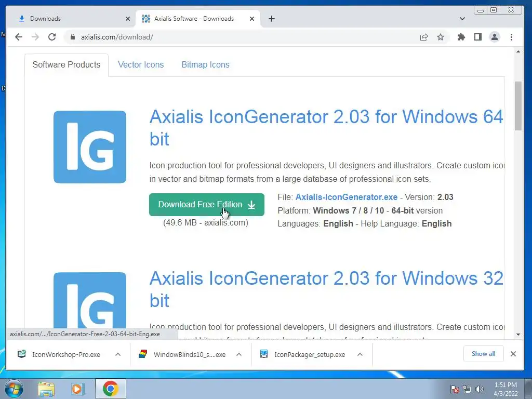This screenshot has height=399, width=532.
Task: Open the Chrome profile avatar
Action: click(x=495, y=37)
